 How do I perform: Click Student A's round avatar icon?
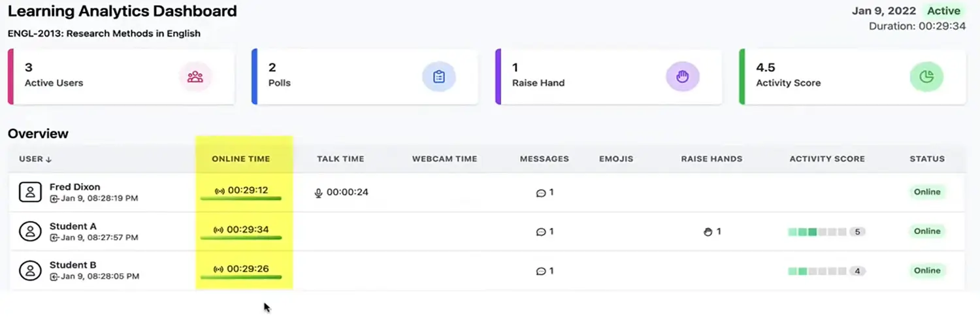[x=30, y=231]
